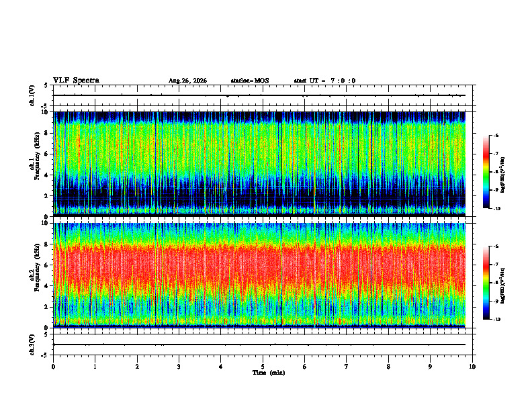Click the "10" tick on the time axis
532x411 pixels.
[x=472, y=367]
